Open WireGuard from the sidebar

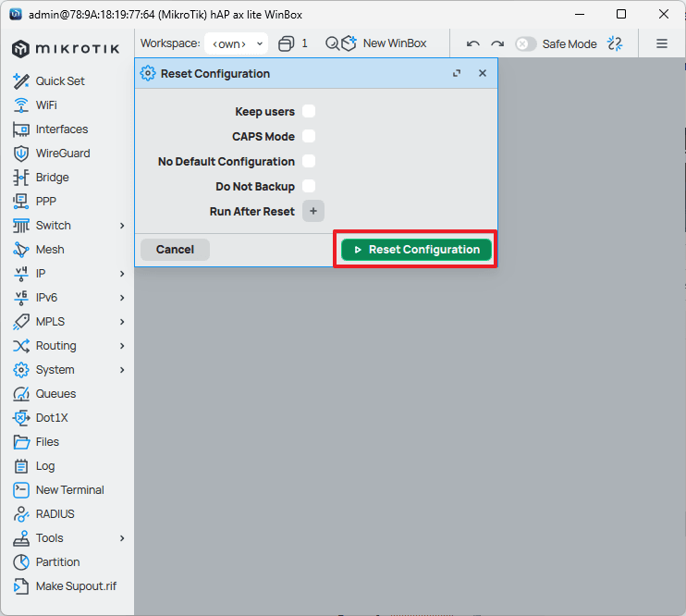[62, 154]
